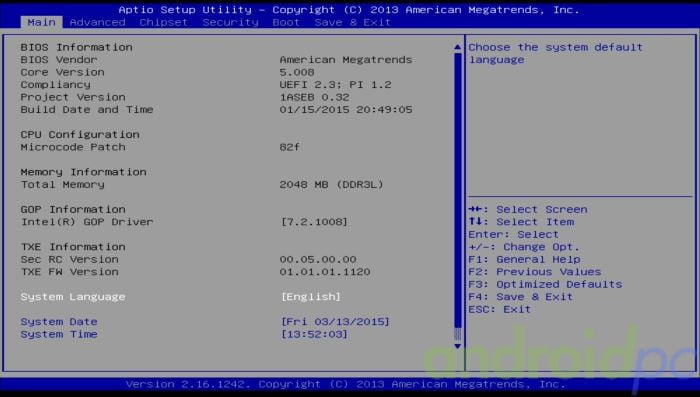Image resolution: width=700 pixels, height=397 pixels.
Task: Click the scrollbar up arrow
Action: pyautogui.click(x=457, y=47)
